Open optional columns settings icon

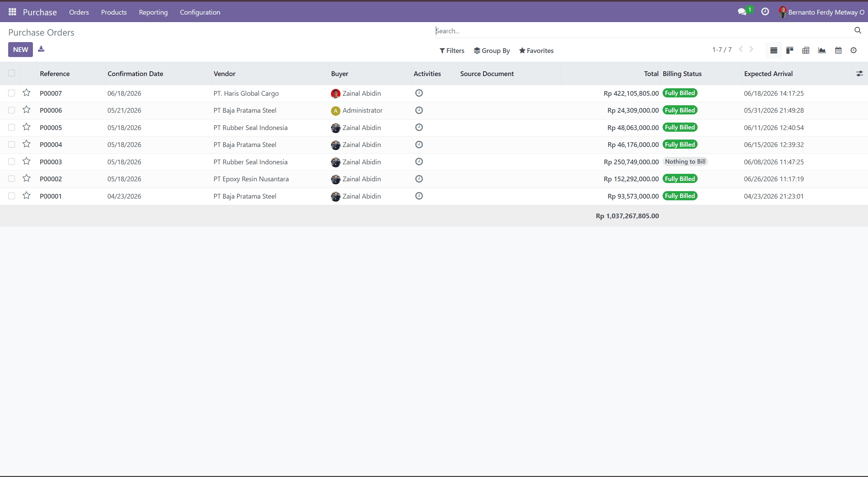click(860, 74)
